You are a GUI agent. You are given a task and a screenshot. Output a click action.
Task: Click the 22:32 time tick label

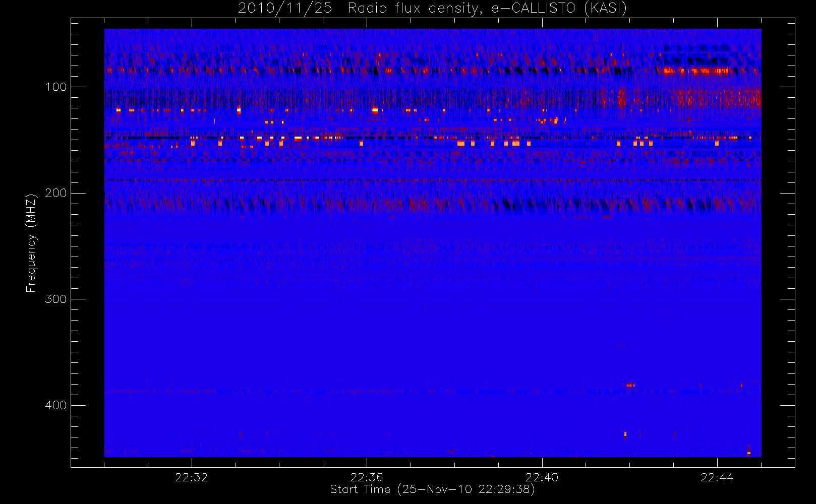coord(192,477)
